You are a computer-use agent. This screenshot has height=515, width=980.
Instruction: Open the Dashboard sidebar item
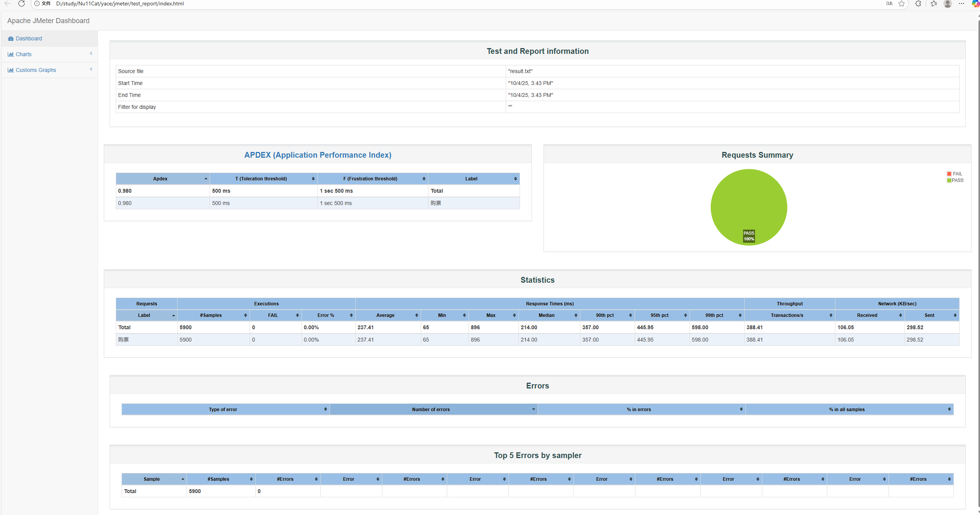click(x=29, y=38)
